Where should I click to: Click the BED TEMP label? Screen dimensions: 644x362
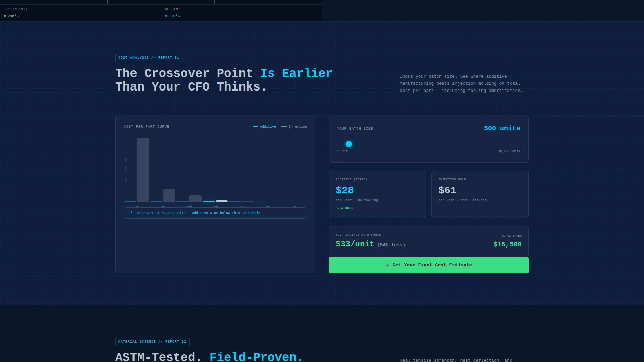click(x=172, y=9)
